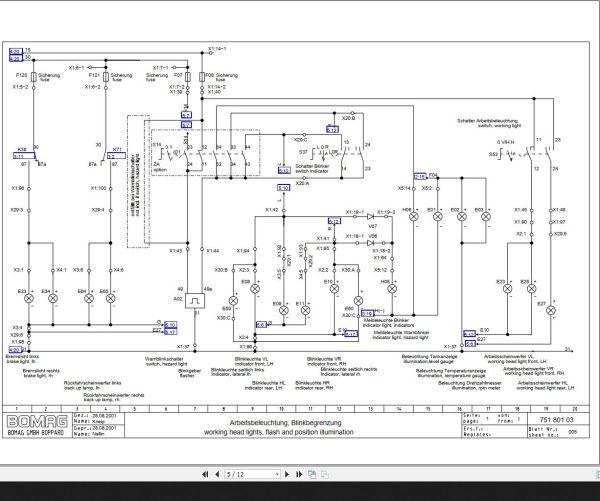Open the 5:8 reference beside right E27

[x=470, y=344]
